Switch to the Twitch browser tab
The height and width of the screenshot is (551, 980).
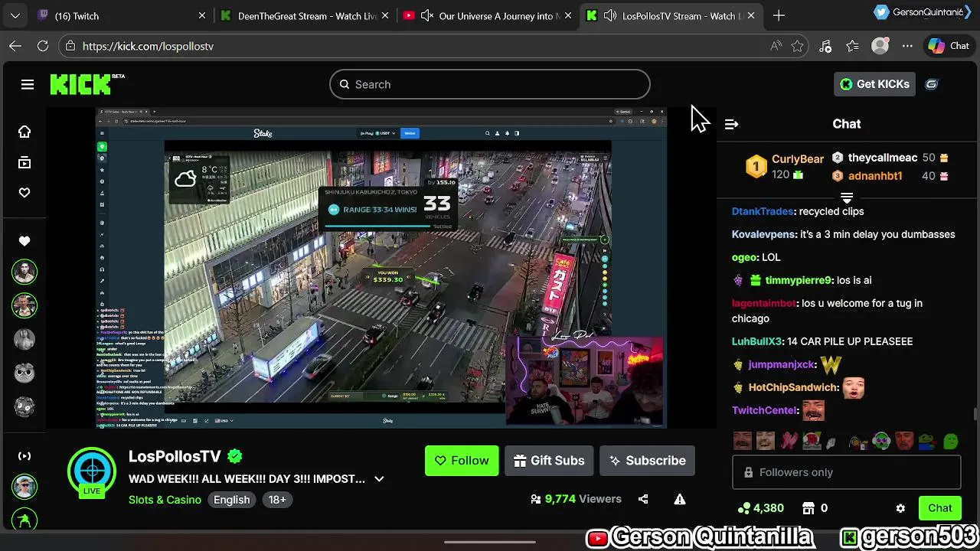(122, 15)
